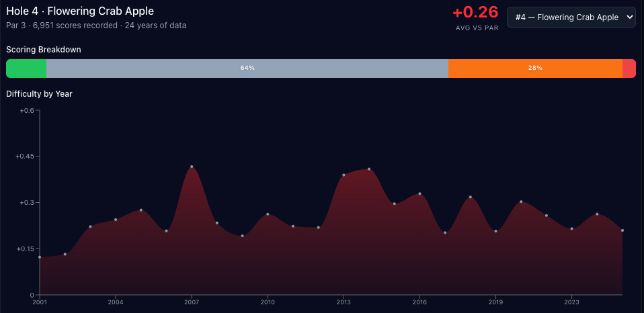Click the Difficulty by Year chart title
Image resolution: width=644 pixels, height=313 pixels.
[x=39, y=94]
